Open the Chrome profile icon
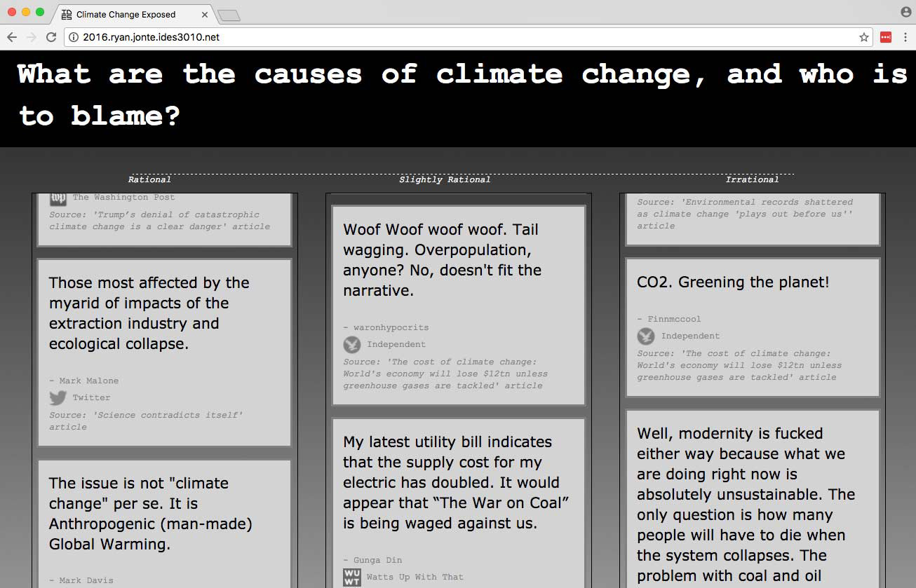Screen dimensions: 916x588 click(905, 12)
